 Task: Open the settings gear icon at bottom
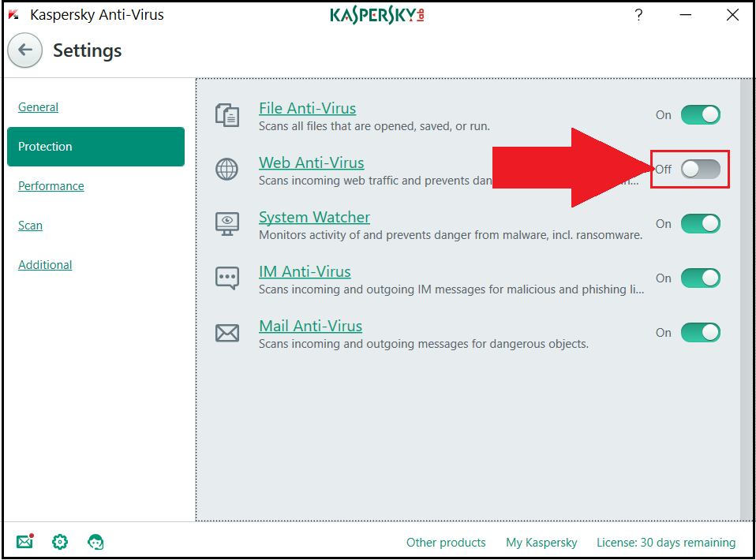click(x=60, y=542)
